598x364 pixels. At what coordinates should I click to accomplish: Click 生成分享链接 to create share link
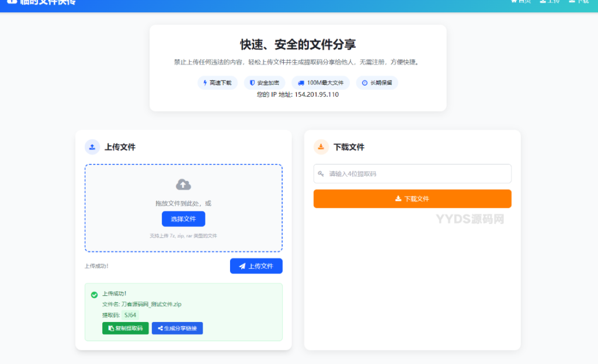(177, 328)
